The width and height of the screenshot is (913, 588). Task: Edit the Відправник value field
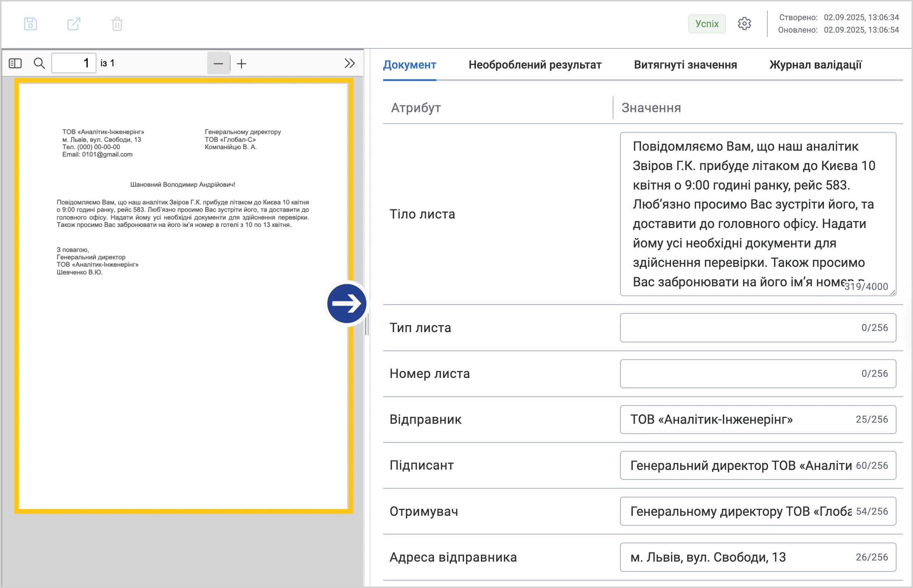(x=758, y=419)
